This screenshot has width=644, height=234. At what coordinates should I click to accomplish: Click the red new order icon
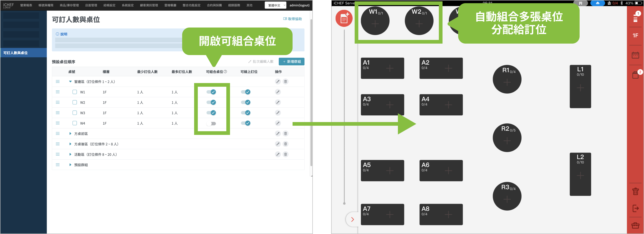point(344,18)
